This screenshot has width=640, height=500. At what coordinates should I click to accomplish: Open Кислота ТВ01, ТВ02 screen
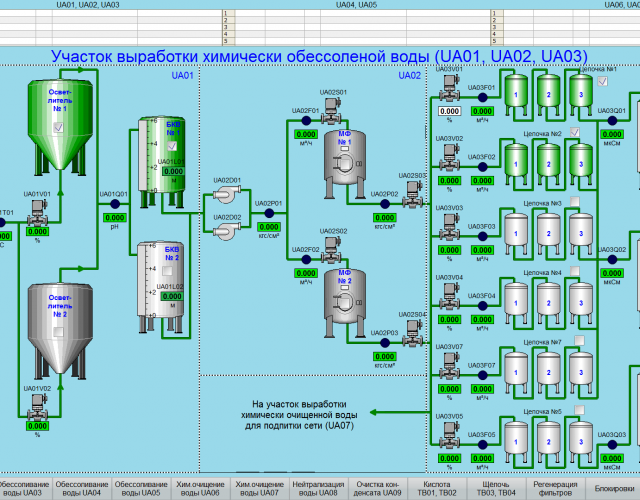[437, 487]
